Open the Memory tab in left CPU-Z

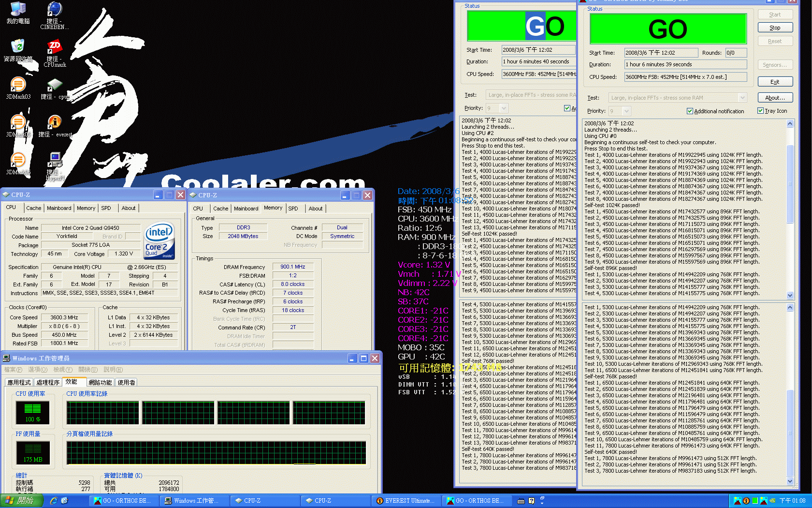point(86,208)
